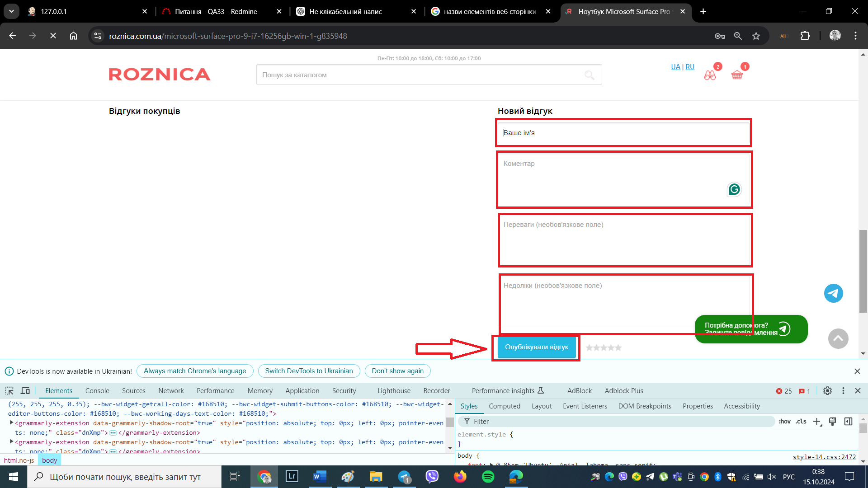Switch to the Console tab

[x=97, y=391]
